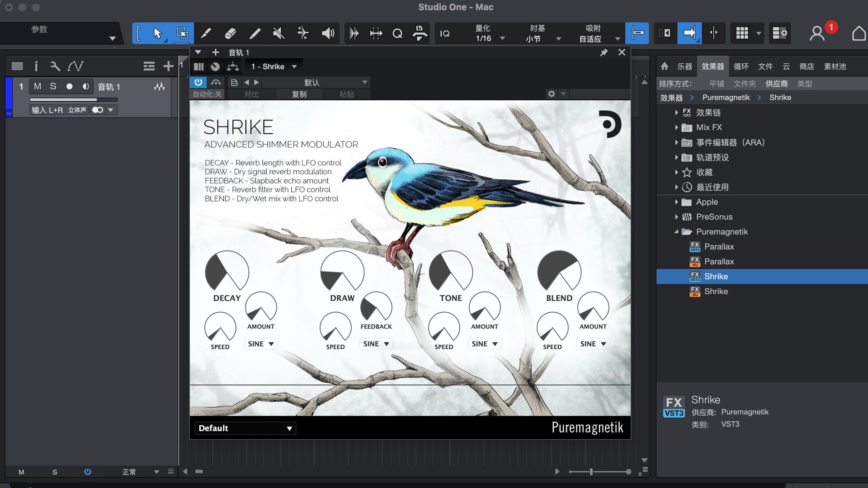Image resolution: width=868 pixels, height=488 pixels.
Task: Open 默认 preset dropdown
Action: (x=316, y=82)
